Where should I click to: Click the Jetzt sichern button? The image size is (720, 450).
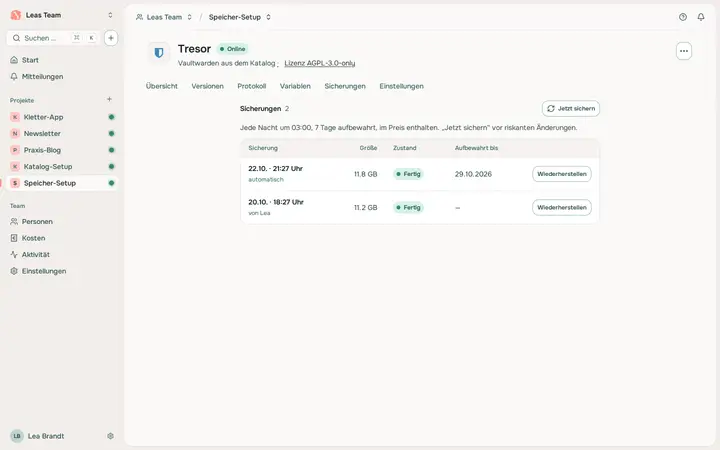571,109
